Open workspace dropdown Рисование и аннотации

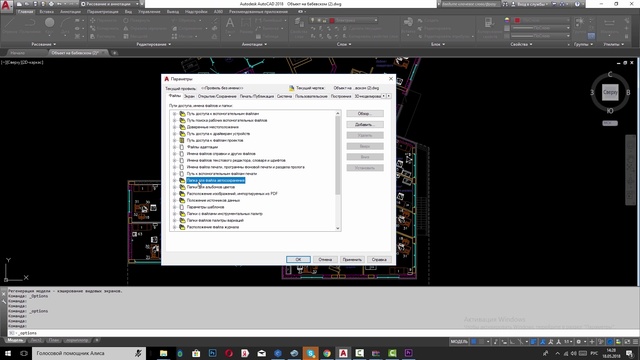point(109,4)
